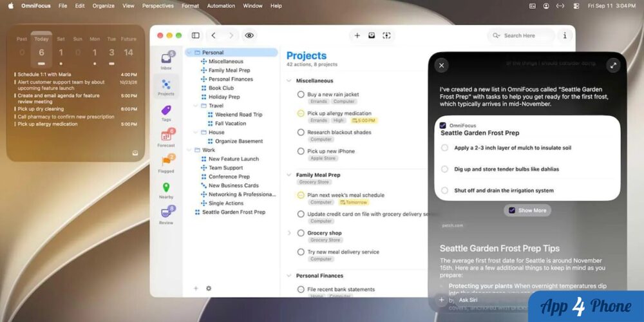Image resolution: width=644 pixels, height=322 pixels.
Task: Open sidebar gear settings menu
Action: click(209, 289)
